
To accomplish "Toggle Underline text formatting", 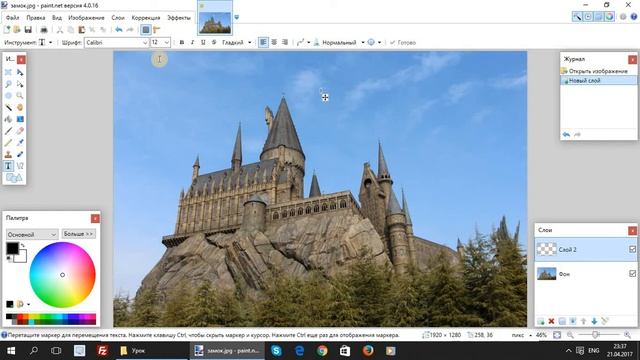I will point(203,42).
